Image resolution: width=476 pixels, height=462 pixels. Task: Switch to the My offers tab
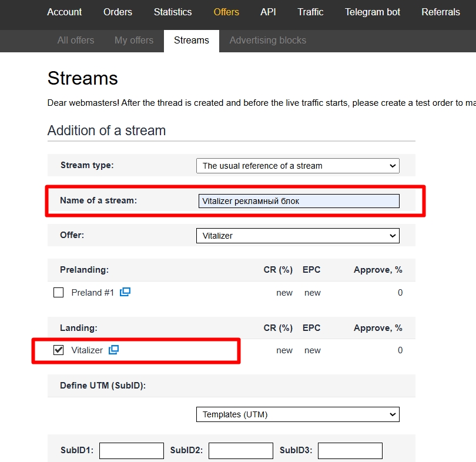tap(134, 41)
